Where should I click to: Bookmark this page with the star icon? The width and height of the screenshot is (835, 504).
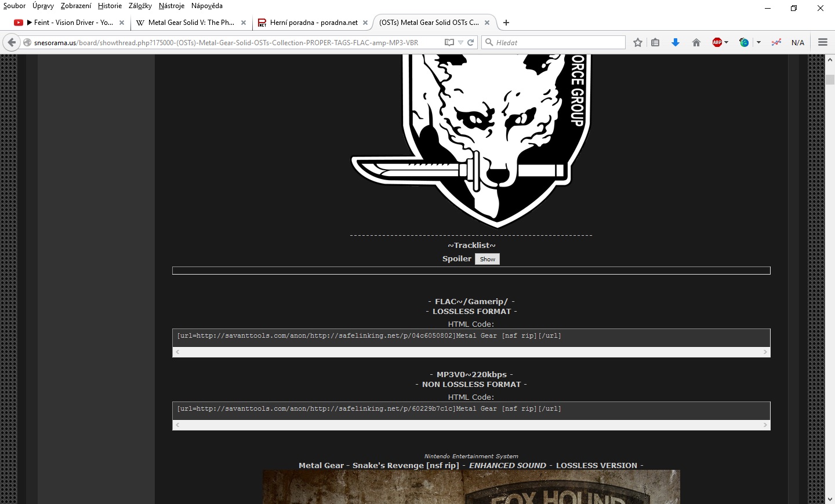(638, 42)
